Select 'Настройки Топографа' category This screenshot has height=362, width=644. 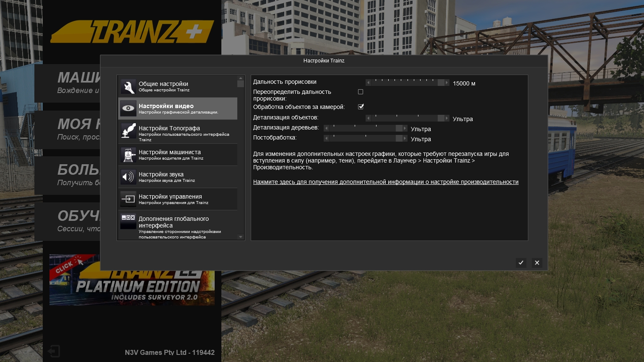coord(178,132)
